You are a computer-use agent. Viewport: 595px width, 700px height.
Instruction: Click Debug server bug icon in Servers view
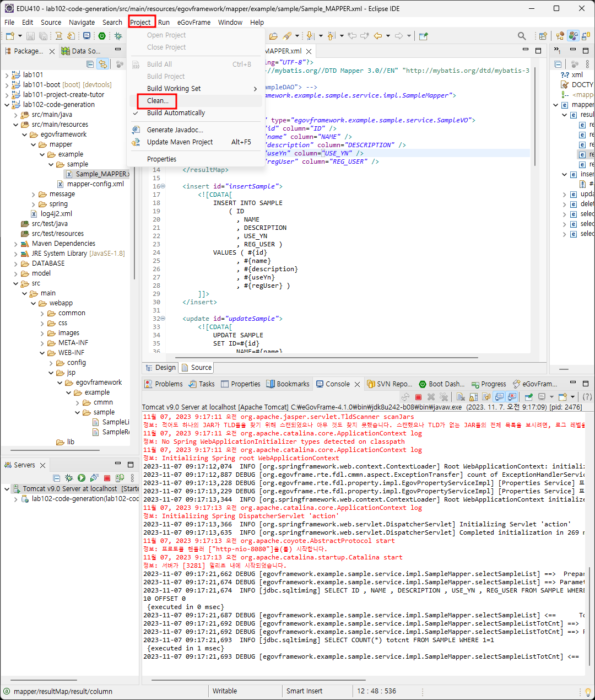(69, 478)
